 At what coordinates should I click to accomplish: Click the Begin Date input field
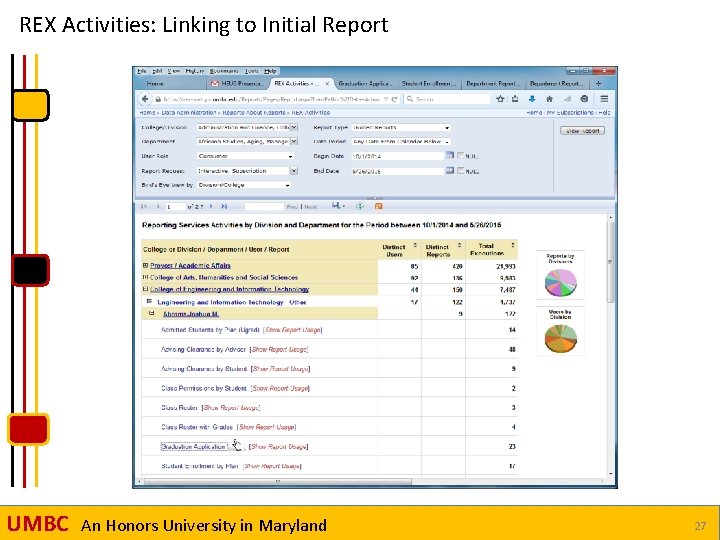(398, 156)
